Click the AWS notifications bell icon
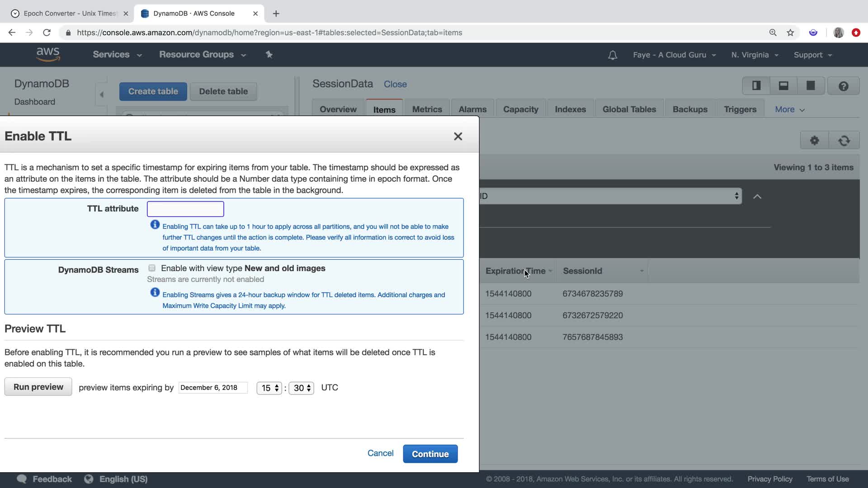868x488 pixels. 612,55
